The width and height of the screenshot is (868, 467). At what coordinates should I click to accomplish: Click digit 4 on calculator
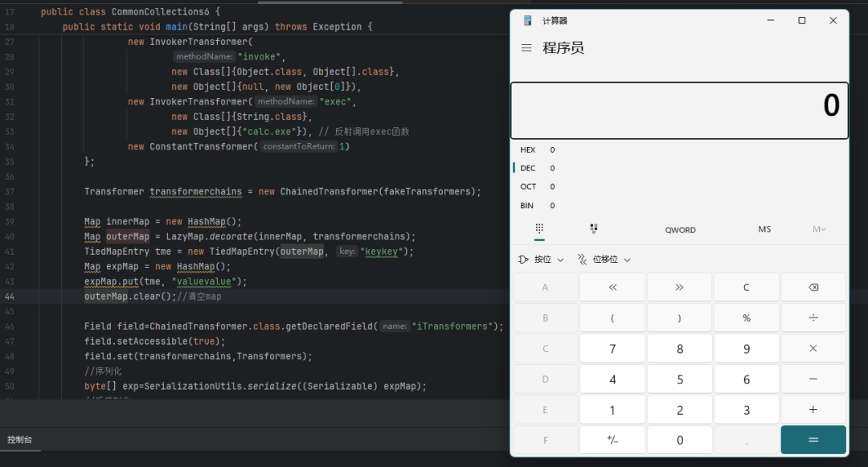coord(612,379)
